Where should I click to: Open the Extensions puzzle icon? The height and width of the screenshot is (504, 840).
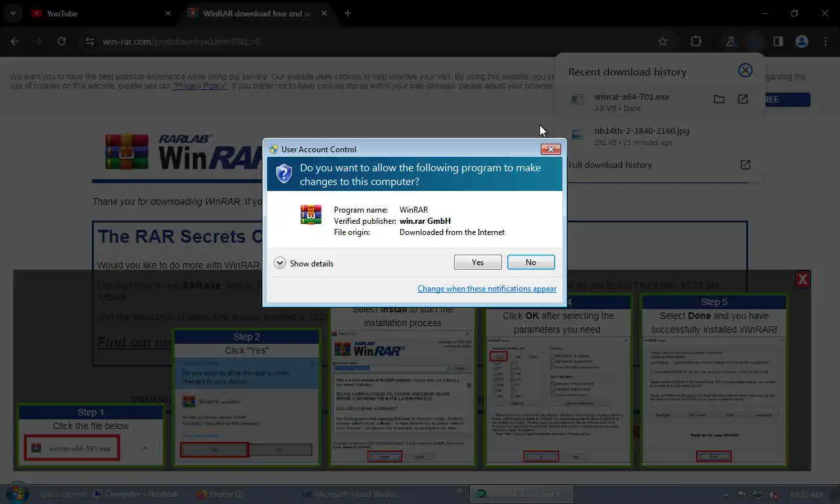696,41
